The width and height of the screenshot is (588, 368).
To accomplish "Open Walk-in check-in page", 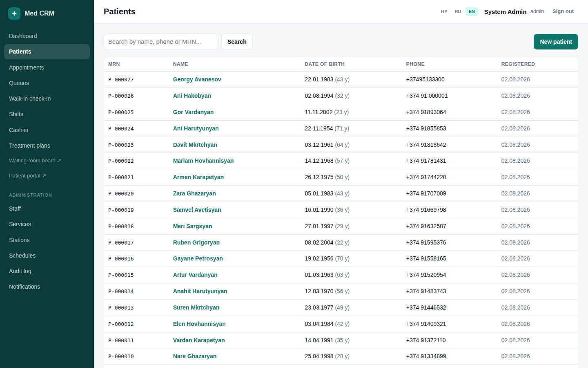I will click(x=47, y=99).
